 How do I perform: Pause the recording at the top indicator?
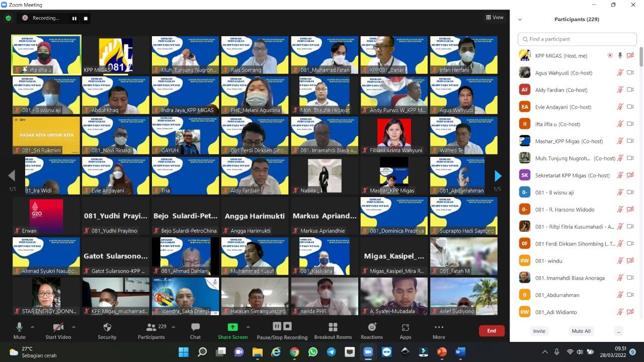74,18
